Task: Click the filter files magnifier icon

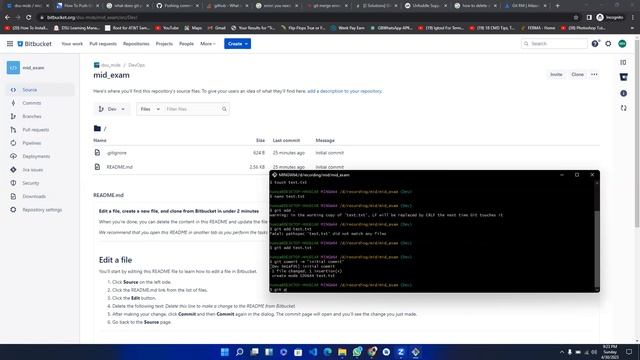Action: (x=224, y=109)
